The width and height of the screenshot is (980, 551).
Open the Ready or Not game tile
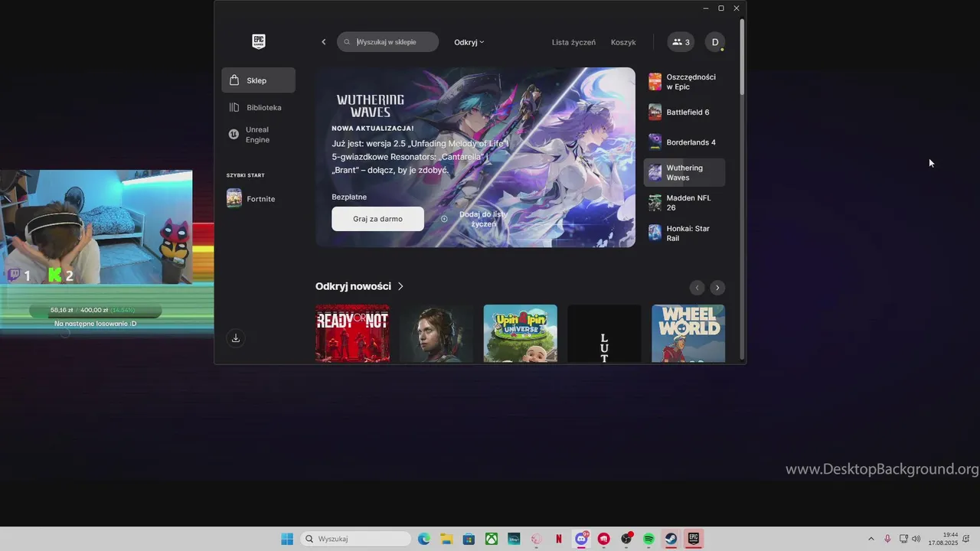pos(352,334)
